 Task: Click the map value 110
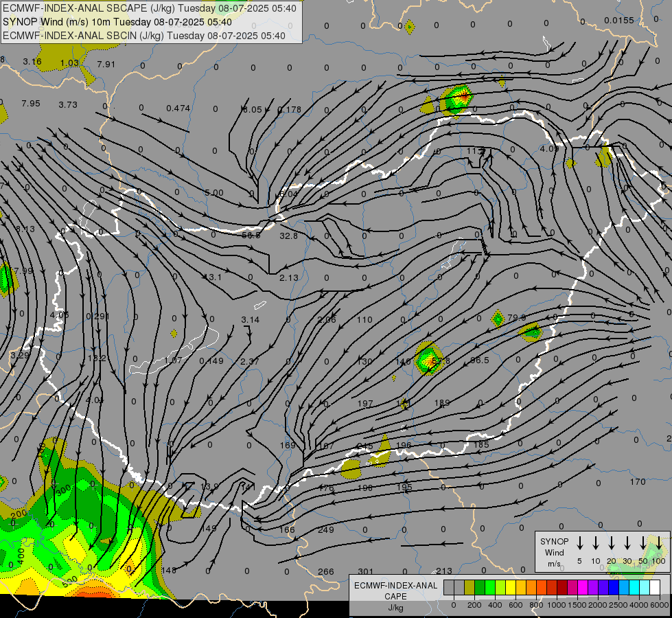click(364, 320)
